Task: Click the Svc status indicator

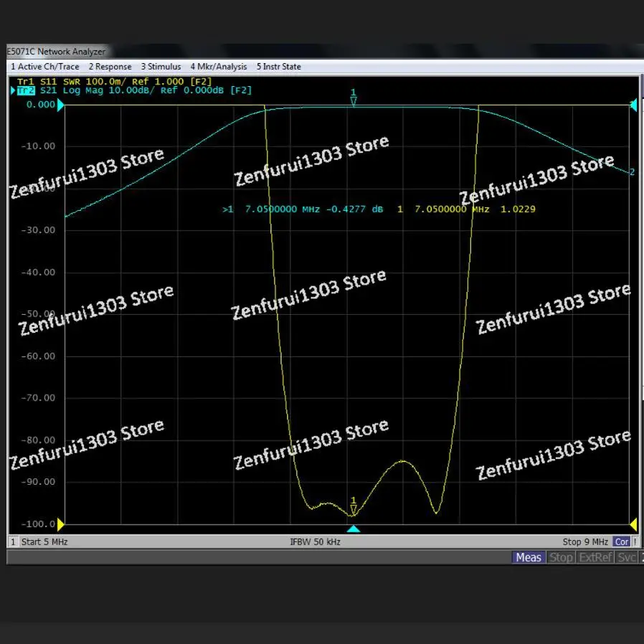Action: pyautogui.click(x=627, y=557)
